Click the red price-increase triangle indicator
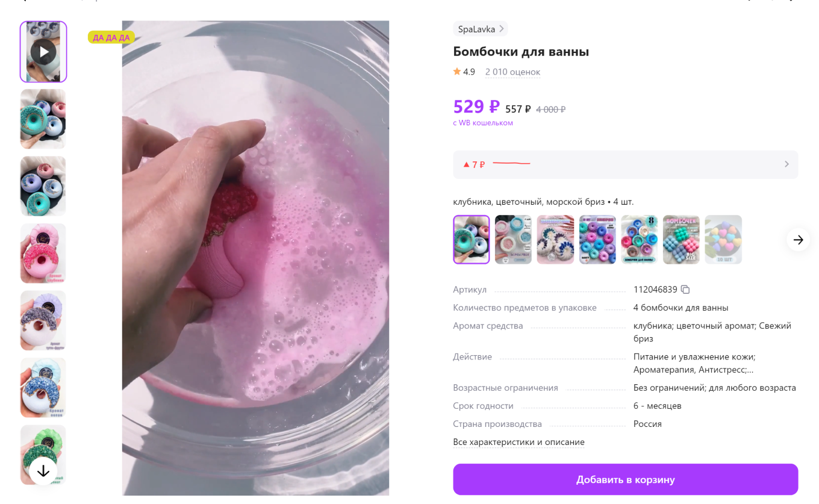 [x=466, y=163]
